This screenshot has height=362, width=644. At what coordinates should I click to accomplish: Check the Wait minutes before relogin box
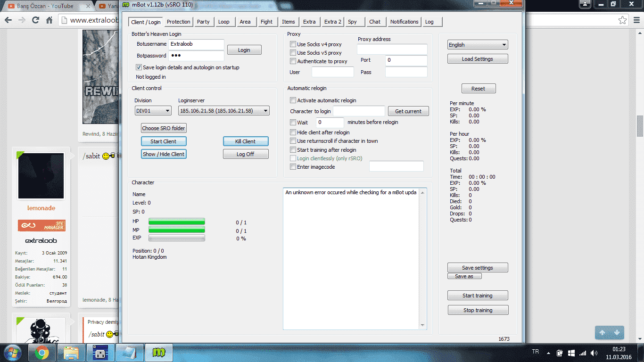coord(293,123)
